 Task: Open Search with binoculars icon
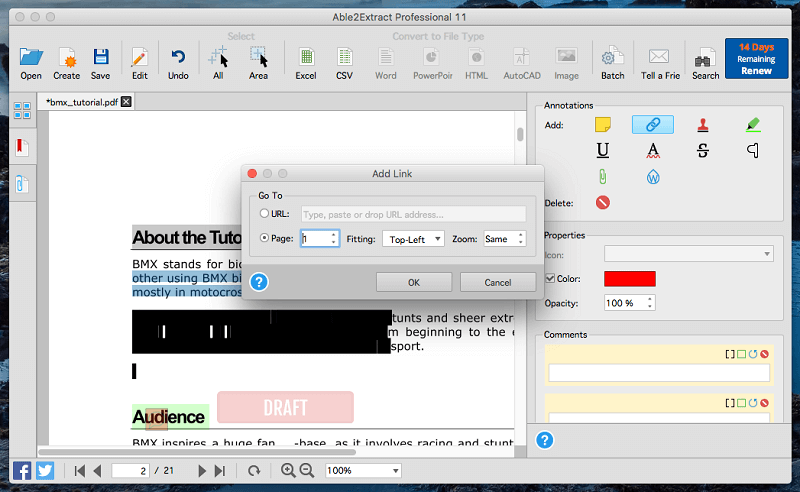pos(705,59)
